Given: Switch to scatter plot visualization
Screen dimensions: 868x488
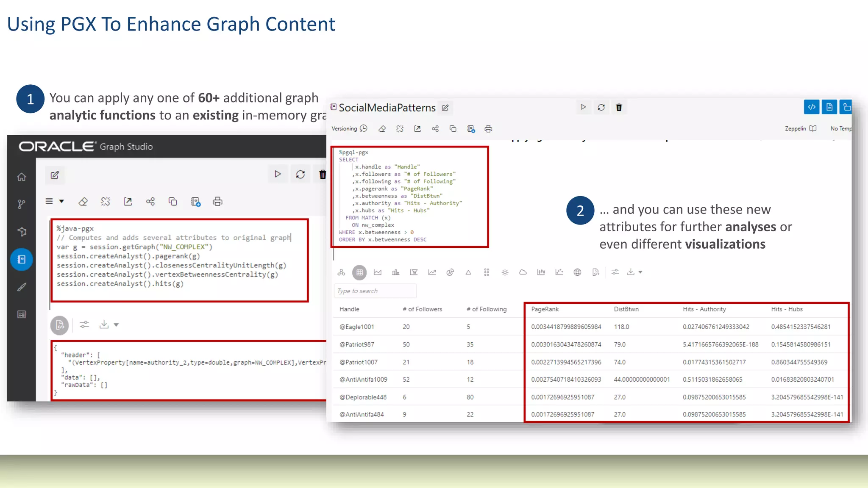Looking at the screenshot, I should point(559,272).
